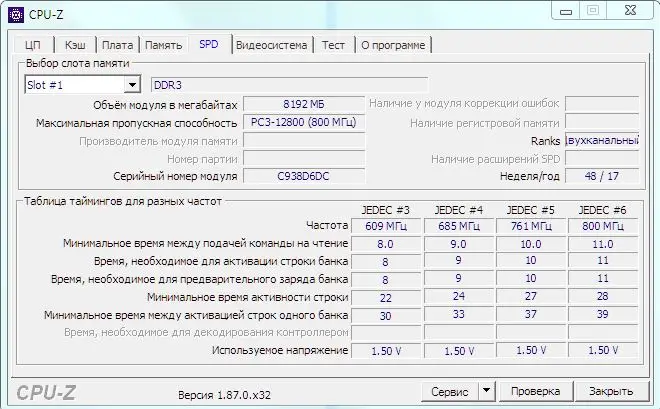
Task: Minimize the CPU-Z window
Action: tap(566, 11)
